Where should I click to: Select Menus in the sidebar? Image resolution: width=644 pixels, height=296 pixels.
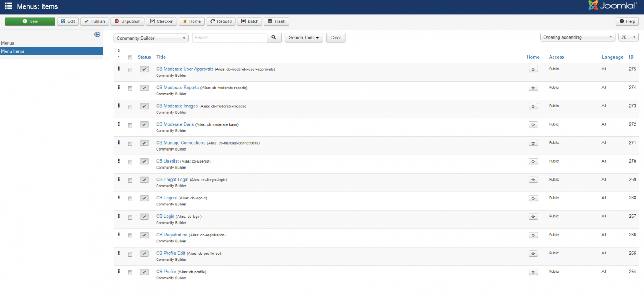click(x=8, y=43)
